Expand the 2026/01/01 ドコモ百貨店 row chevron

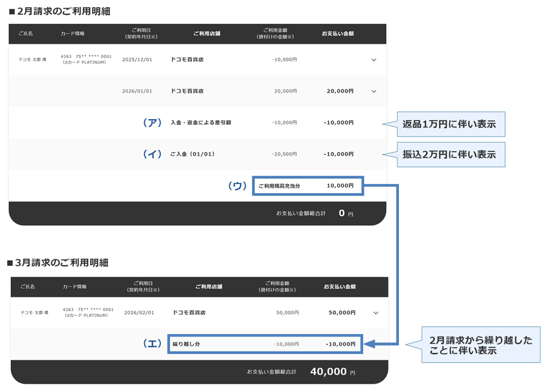[374, 91]
